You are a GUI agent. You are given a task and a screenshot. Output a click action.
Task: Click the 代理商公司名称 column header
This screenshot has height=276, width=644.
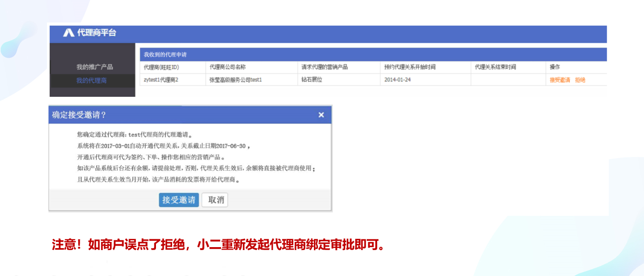[252, 67]
